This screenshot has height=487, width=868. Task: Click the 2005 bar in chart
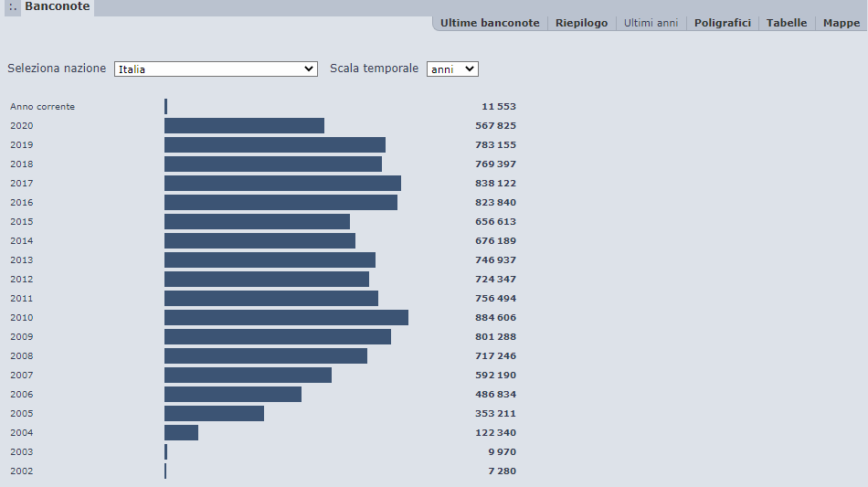click(214, 414)
